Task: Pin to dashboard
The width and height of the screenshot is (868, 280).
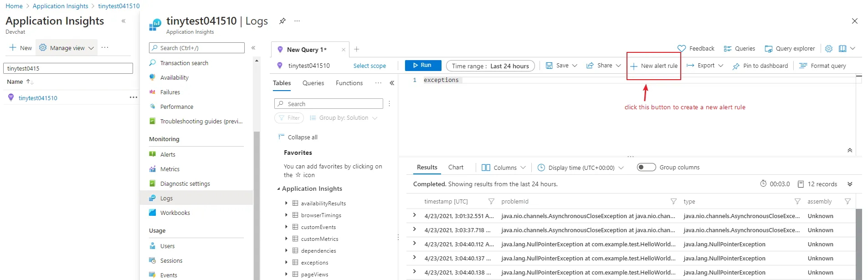Action: click(760, 66)
